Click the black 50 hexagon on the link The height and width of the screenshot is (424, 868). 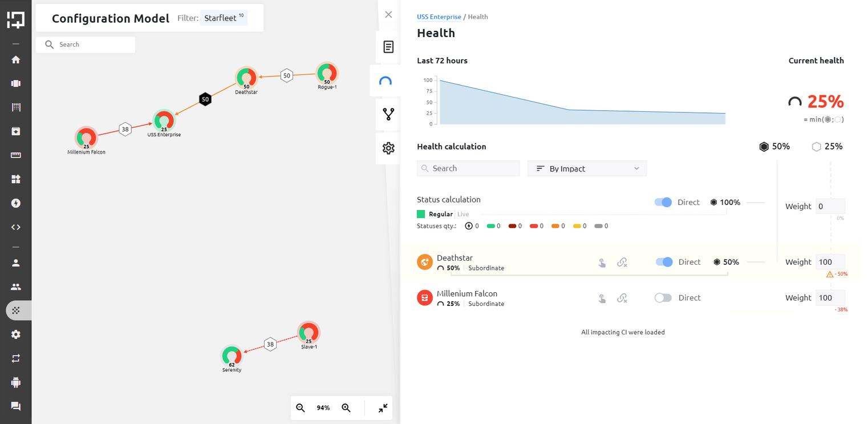[x=205, y=99]
